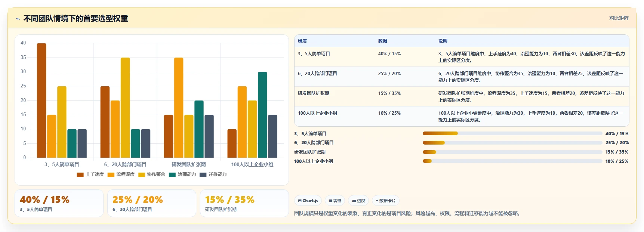Screen dimensions: 644x232
Task: Toggle the 迁移能力 legend series
Action: (213, 174)
